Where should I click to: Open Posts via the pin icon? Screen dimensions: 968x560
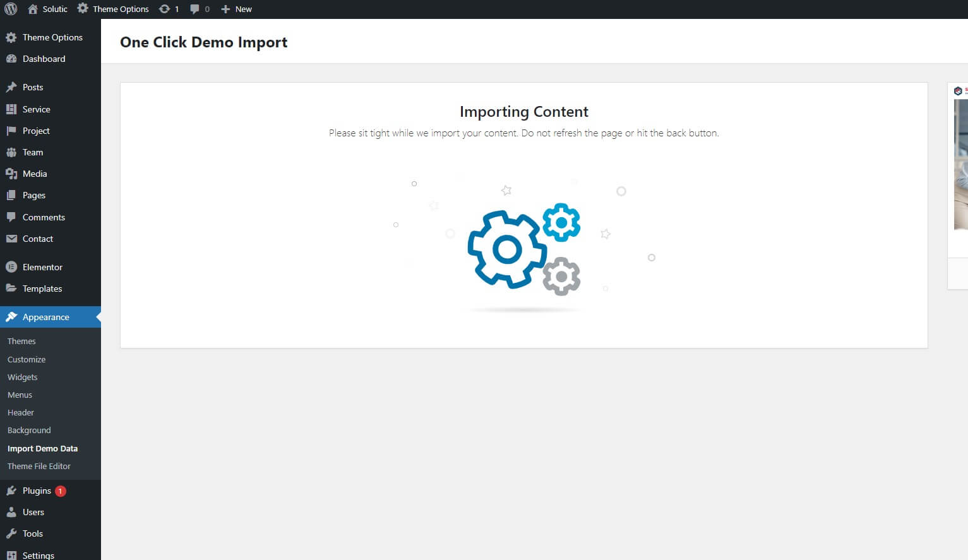point(11,87)
